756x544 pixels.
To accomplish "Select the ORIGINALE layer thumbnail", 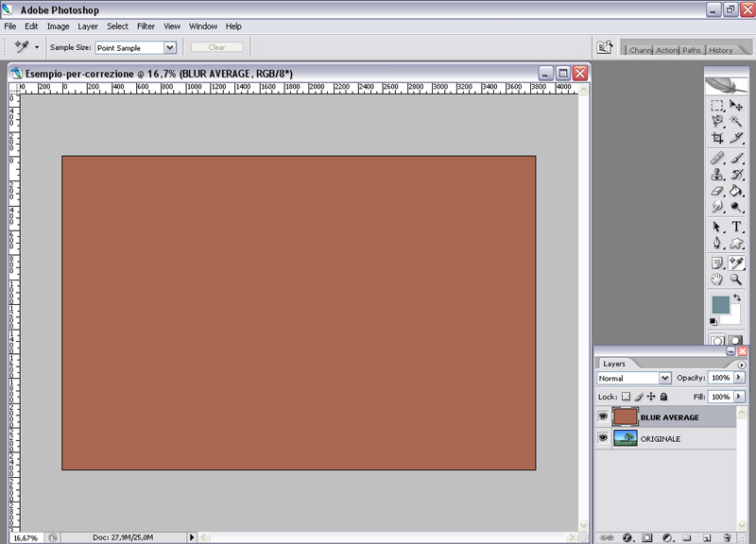I will click(x=625, y=439).
